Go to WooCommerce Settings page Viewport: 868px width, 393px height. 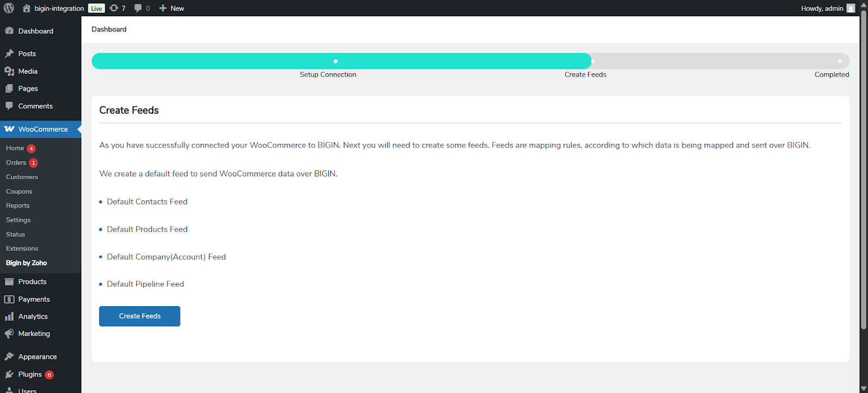coord(18,220)
